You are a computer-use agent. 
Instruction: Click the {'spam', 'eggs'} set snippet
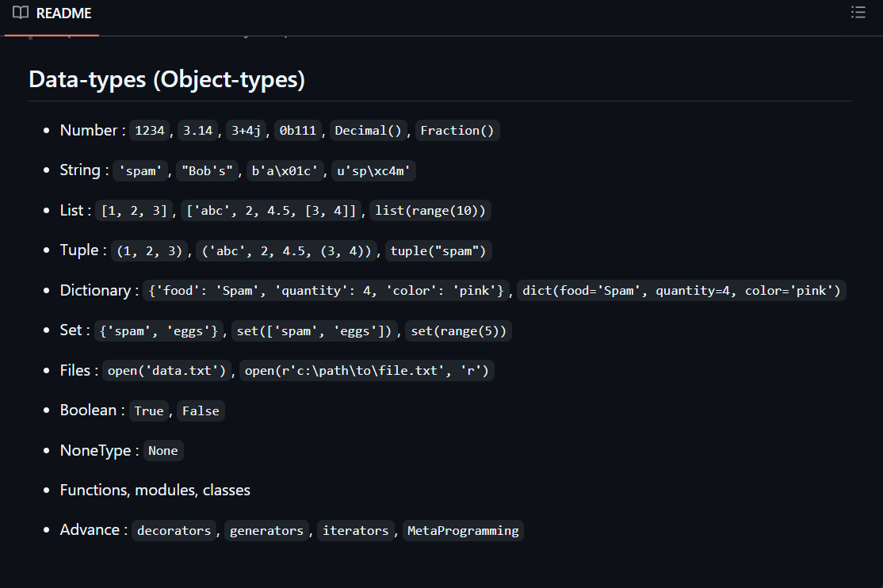tap(159, 331)
